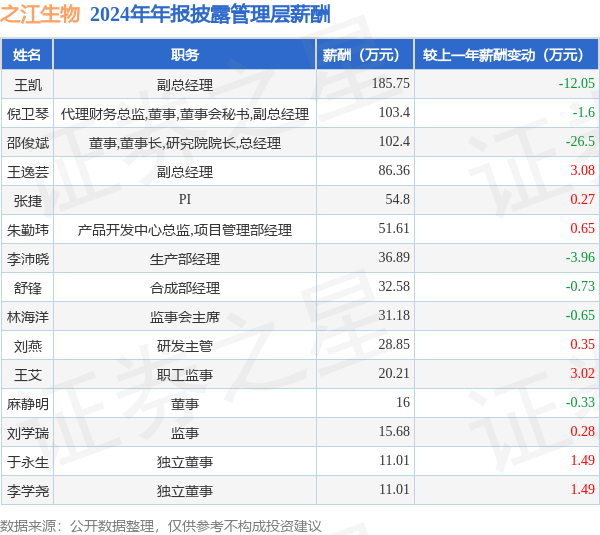Screen dimensions: 600x535
Task: Click position 产品开发中心总监,项目管理部经理
Action: click(185, 230)
